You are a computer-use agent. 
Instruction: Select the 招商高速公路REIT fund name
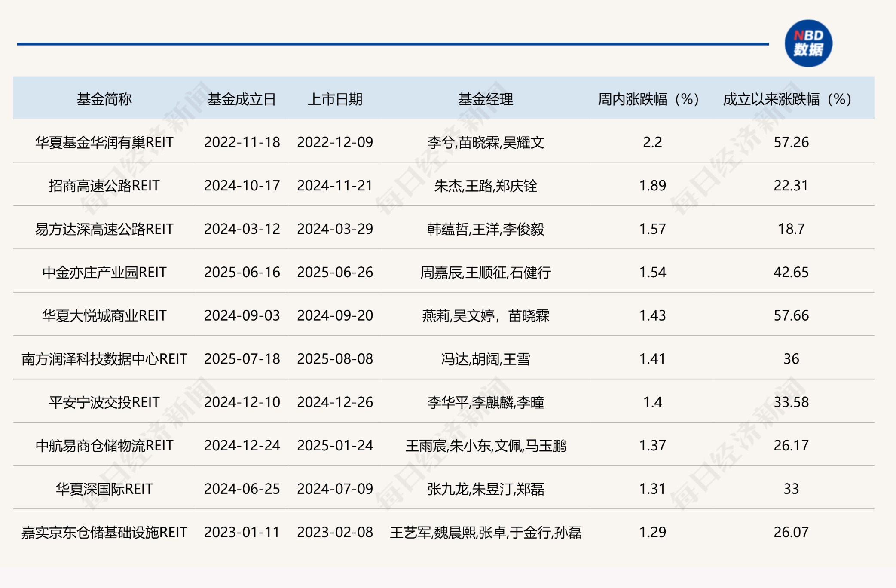tap(104, 186)
